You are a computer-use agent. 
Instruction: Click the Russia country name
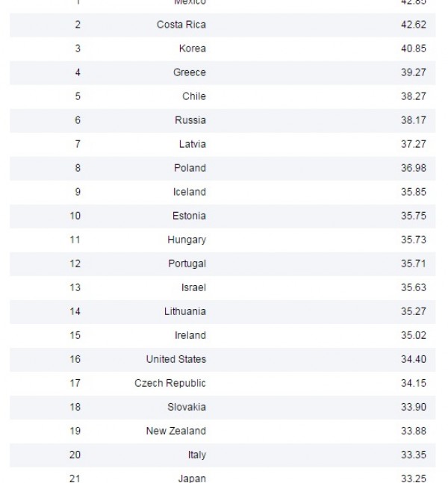point(190,120)
